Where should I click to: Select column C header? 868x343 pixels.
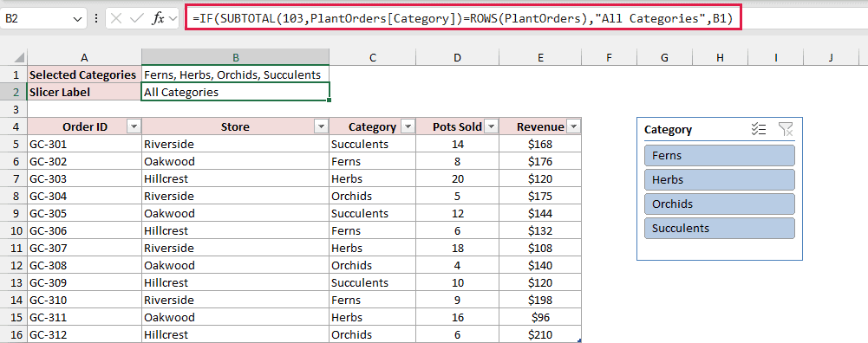pos(372,57)
